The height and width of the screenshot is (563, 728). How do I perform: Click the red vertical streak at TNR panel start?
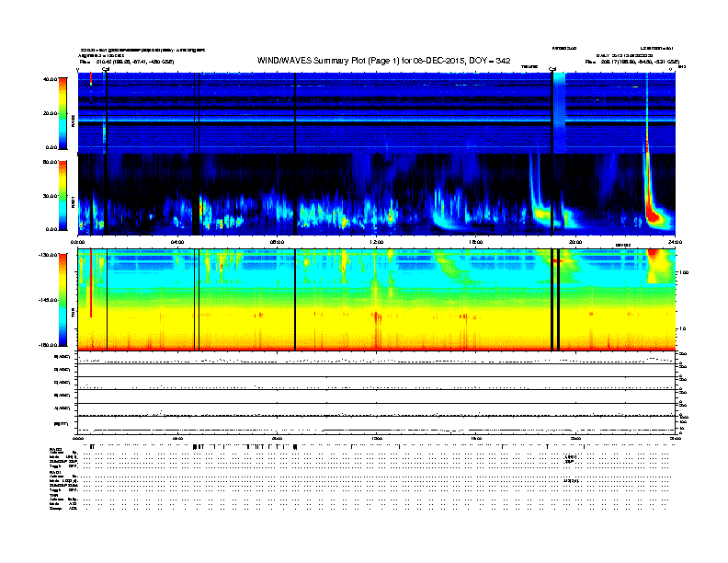pos(91,283)
